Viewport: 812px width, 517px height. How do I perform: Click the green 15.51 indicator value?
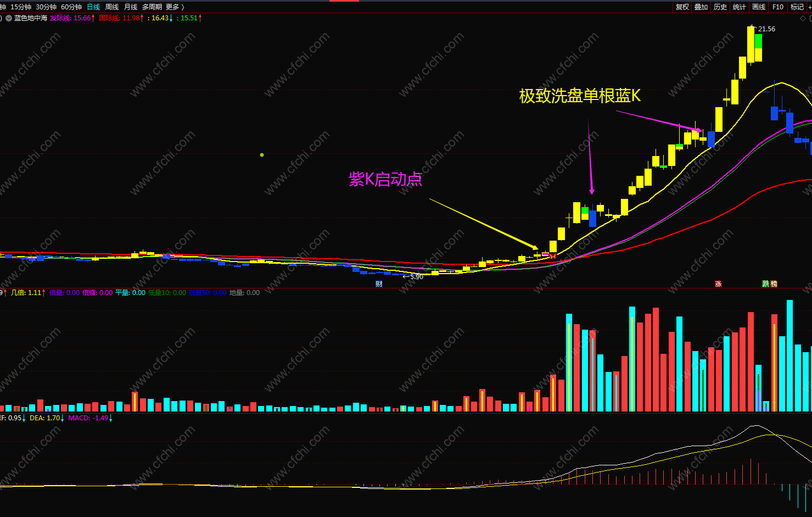pos(190,18)
